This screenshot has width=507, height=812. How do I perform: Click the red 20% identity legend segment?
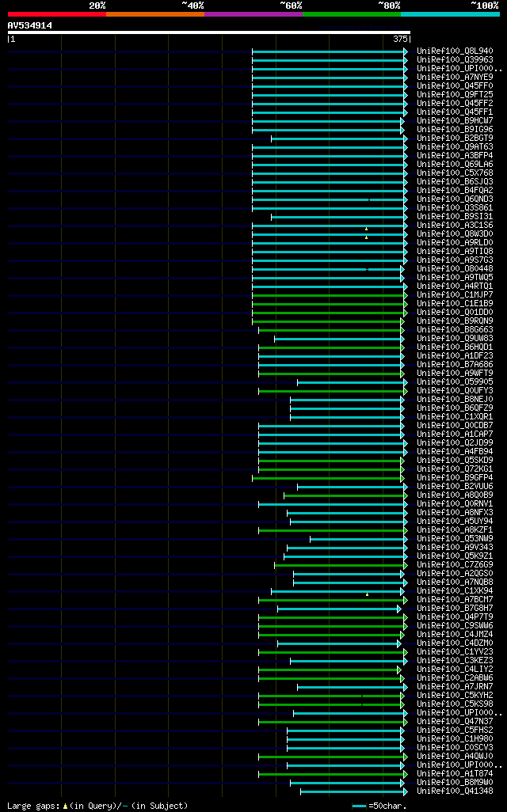click(x=57, y=14)
